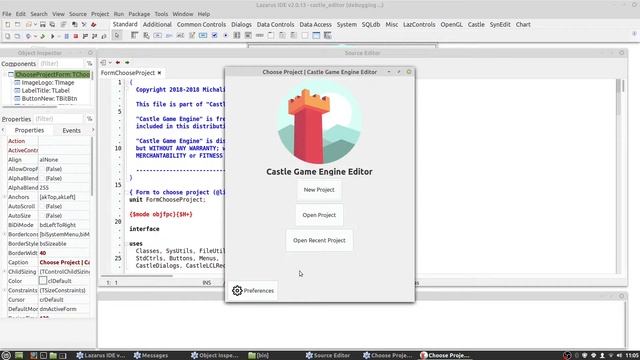Click the Open Recent Project button
This screenshot has height=360, width=640.
(319, 240)
